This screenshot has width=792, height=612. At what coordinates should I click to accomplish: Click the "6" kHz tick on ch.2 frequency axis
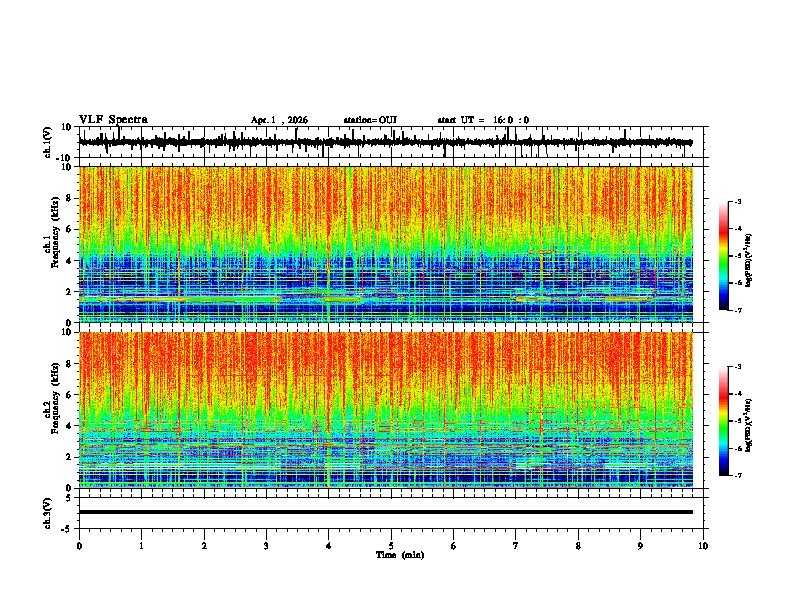pos(69,395)
